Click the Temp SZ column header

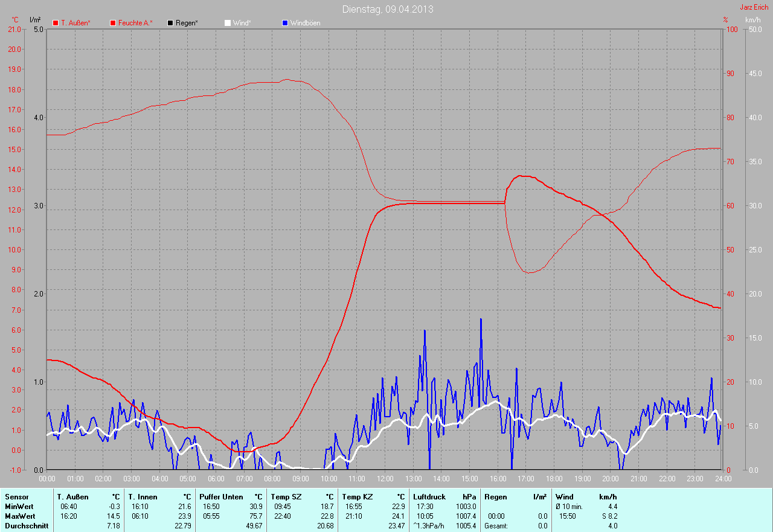coord(286,497)
